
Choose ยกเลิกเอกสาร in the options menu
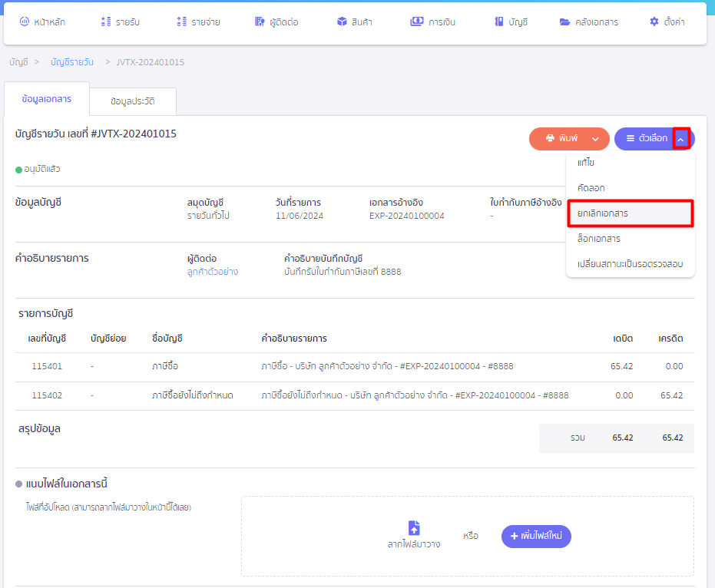click(x=631, y=213)
